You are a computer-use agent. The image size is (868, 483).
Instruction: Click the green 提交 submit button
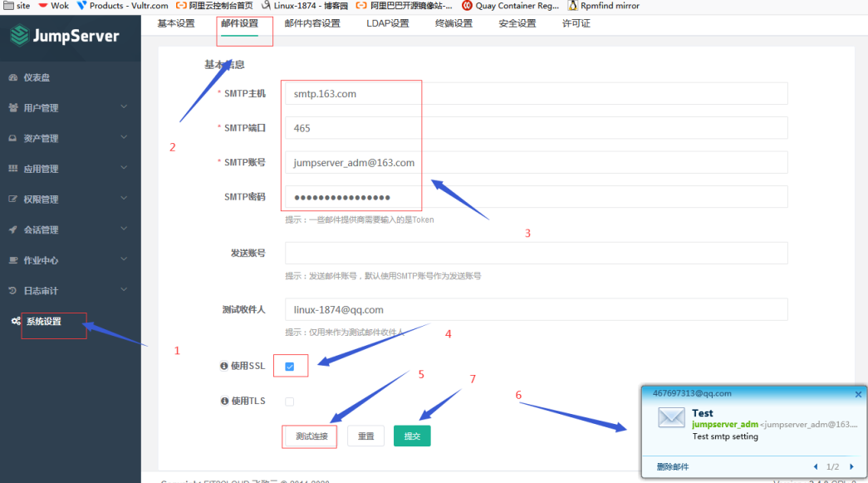[x=412, y=436]
